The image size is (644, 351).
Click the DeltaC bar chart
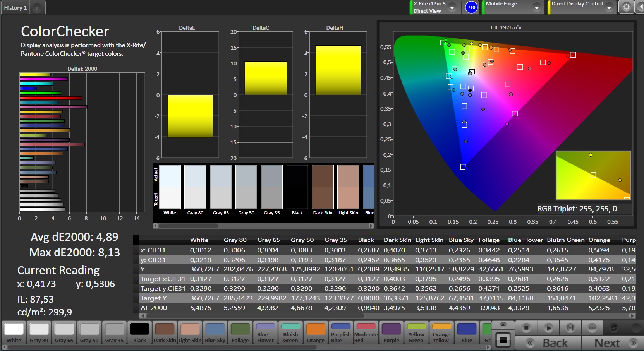(x=266, y=95)
